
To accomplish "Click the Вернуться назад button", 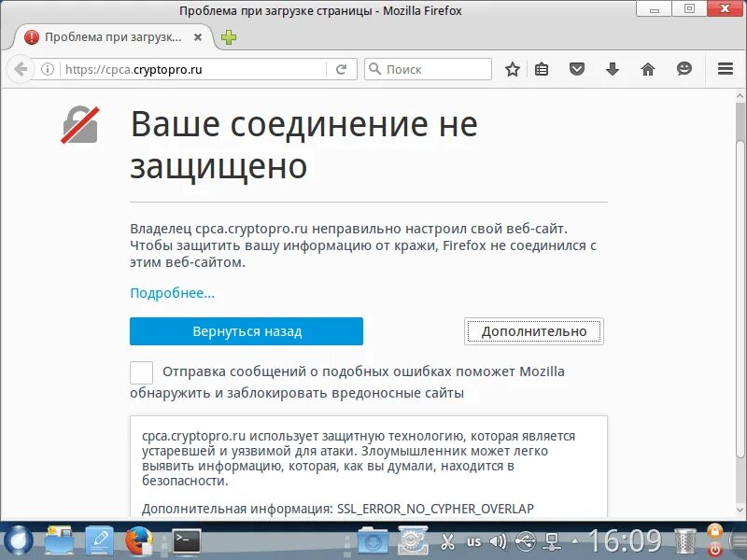I will 247,331.
